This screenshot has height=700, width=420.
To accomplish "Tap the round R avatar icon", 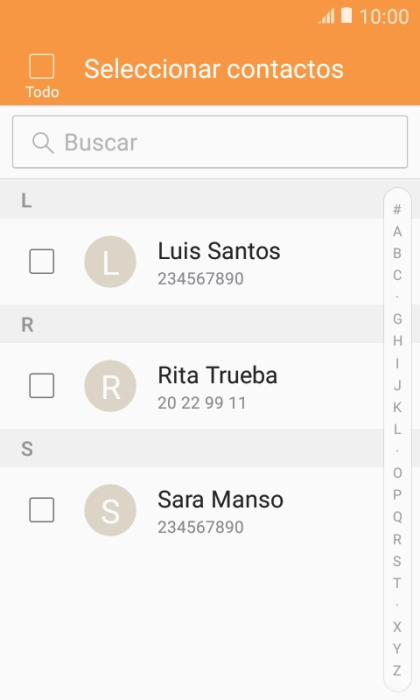I will point(110,386).
